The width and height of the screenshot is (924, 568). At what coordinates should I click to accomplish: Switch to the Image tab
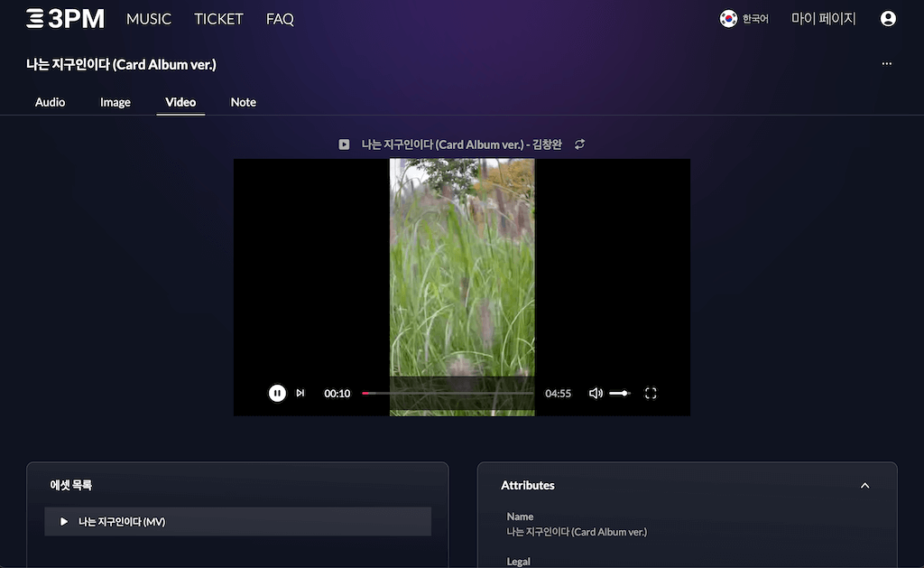click(x=115, y=102)
